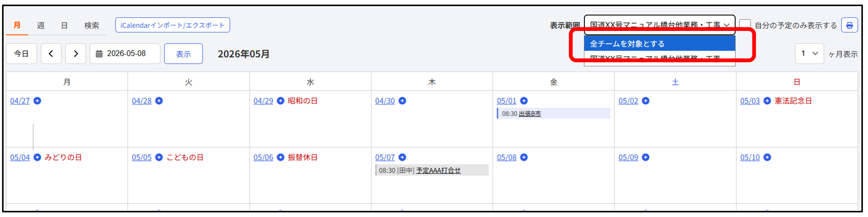Enable 自分の予定のみ表示する checkbox
868x217 pixels.
click(745, 25)
